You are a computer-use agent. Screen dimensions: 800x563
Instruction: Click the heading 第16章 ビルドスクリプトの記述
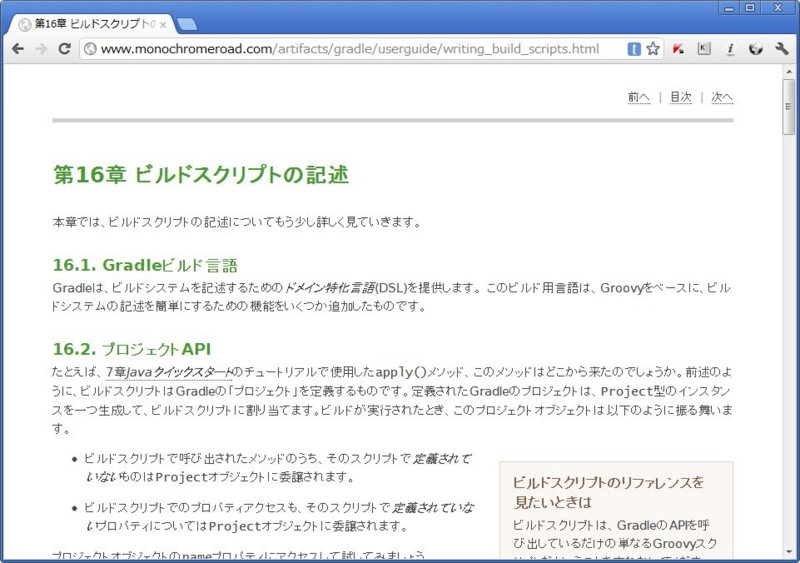pyautogui.click(x=201, y=175)
